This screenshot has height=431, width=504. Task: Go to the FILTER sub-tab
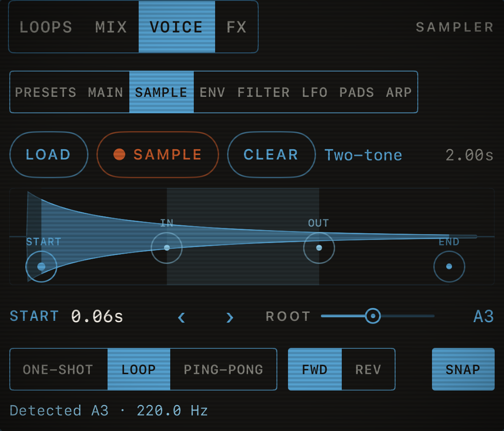[263, 92]
